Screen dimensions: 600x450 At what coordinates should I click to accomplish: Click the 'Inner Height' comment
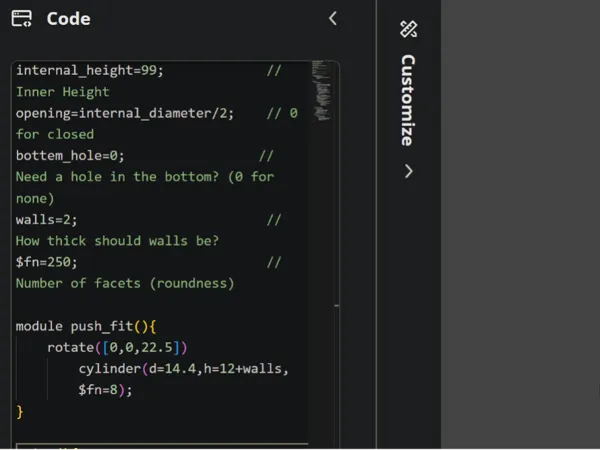tap(62, 92)
